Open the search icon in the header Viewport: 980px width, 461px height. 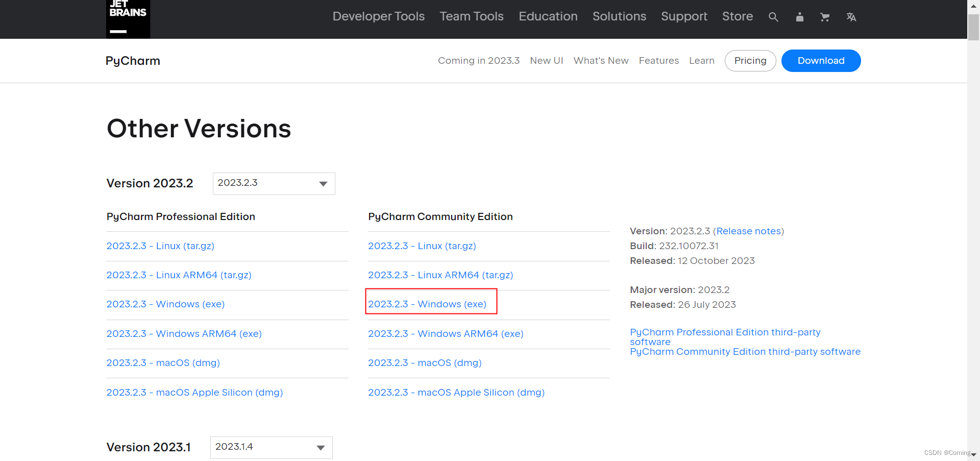pos(773,17)
